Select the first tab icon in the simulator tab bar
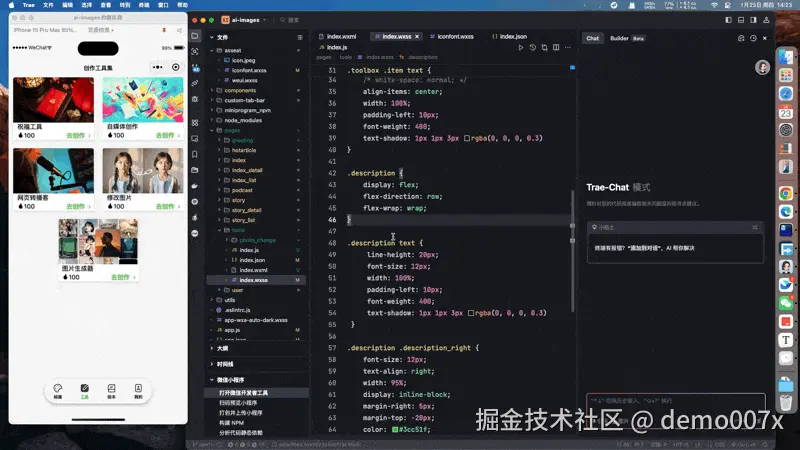This screenshot has width=800, height=450. tap(58, 391)
